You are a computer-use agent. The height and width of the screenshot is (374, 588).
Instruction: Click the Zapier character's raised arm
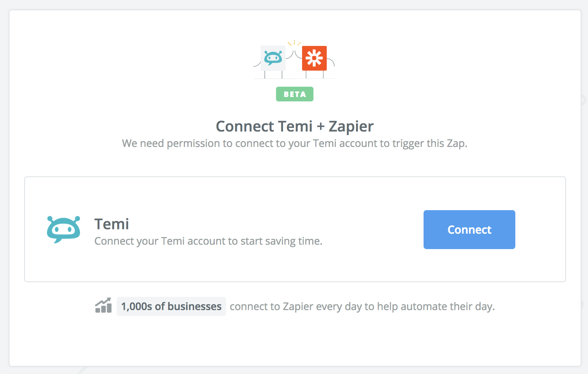tap(298, 55)
